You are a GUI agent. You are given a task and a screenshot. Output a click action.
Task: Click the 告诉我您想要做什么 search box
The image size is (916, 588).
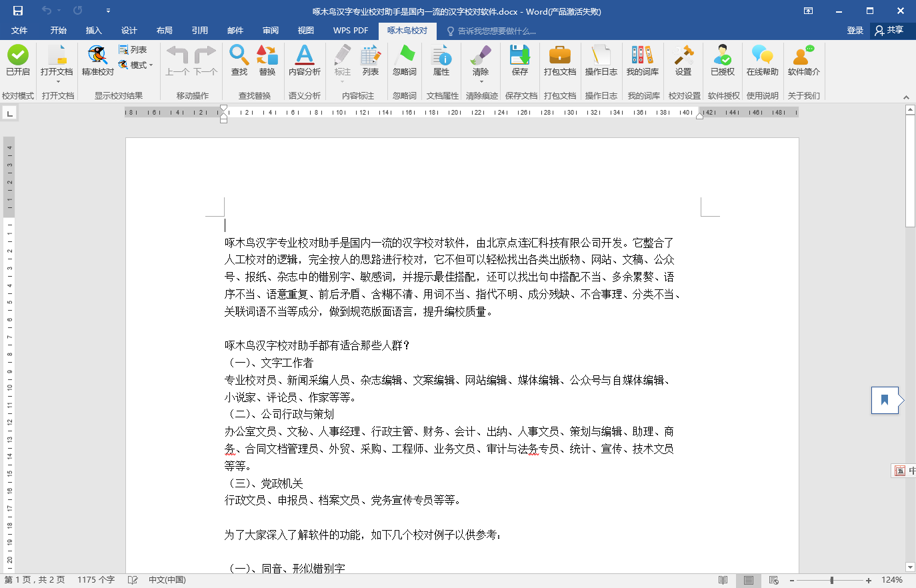click(x=491, y=31)
